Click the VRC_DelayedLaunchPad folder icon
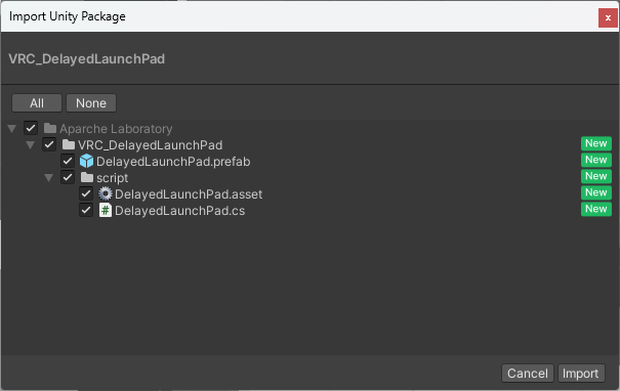 pos(68,145)
